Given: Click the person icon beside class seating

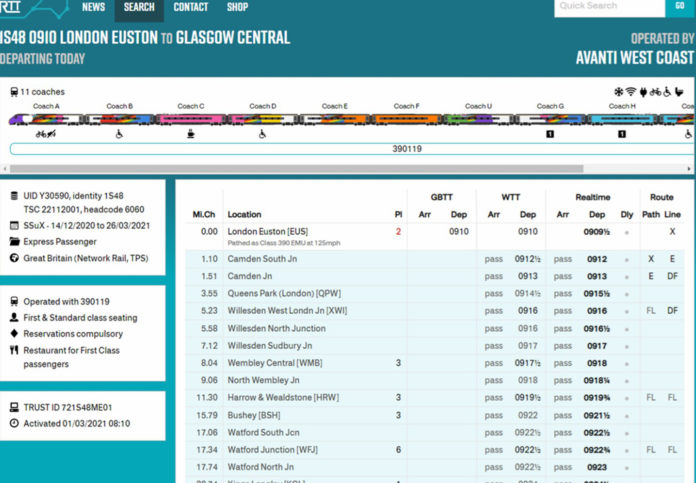Looking at the screenshot, I should [x=14, y=317].
